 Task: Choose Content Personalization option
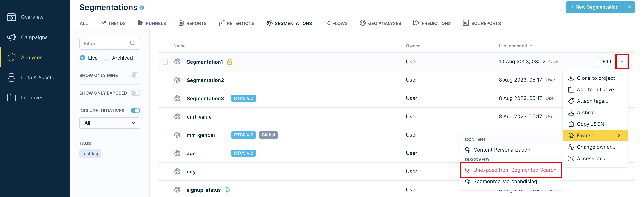tap(511, 150)
